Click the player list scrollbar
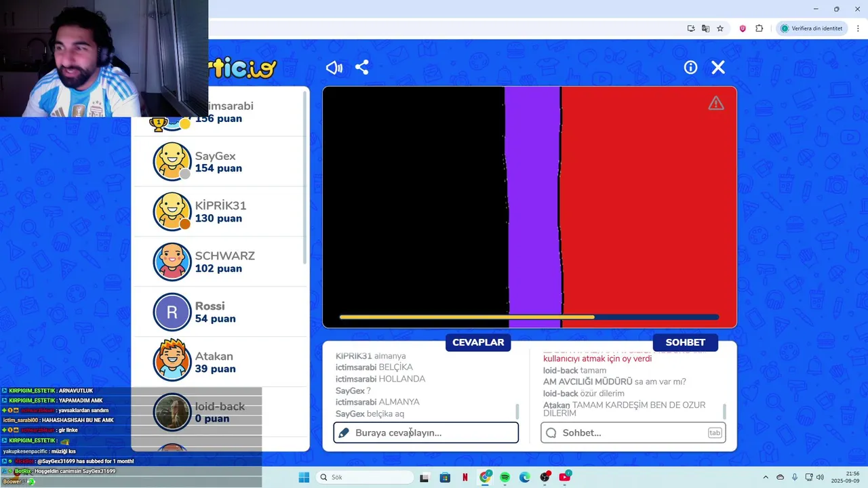Image resolution: width=868 pixels, height=488 pixels. (305, 176)
